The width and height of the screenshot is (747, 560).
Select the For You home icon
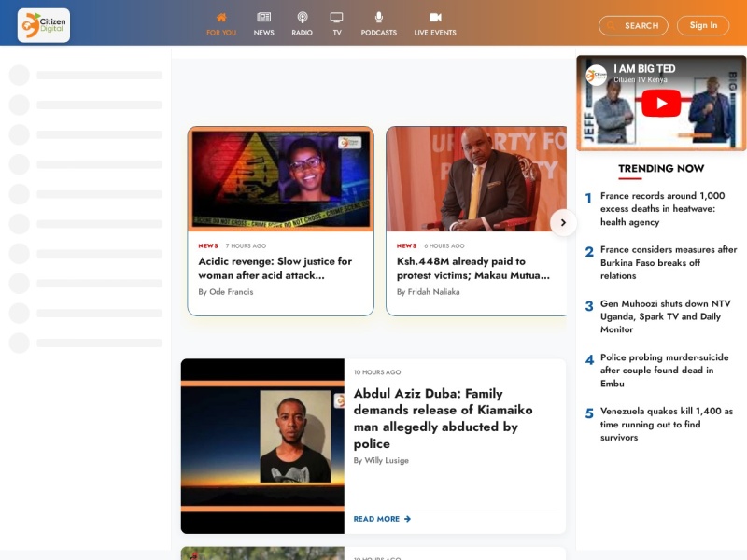point(221,18)
